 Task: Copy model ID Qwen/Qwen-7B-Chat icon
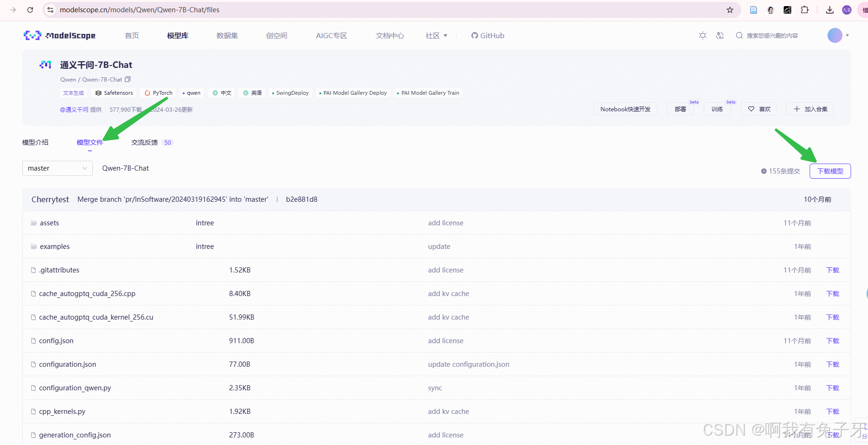[128, 79]
